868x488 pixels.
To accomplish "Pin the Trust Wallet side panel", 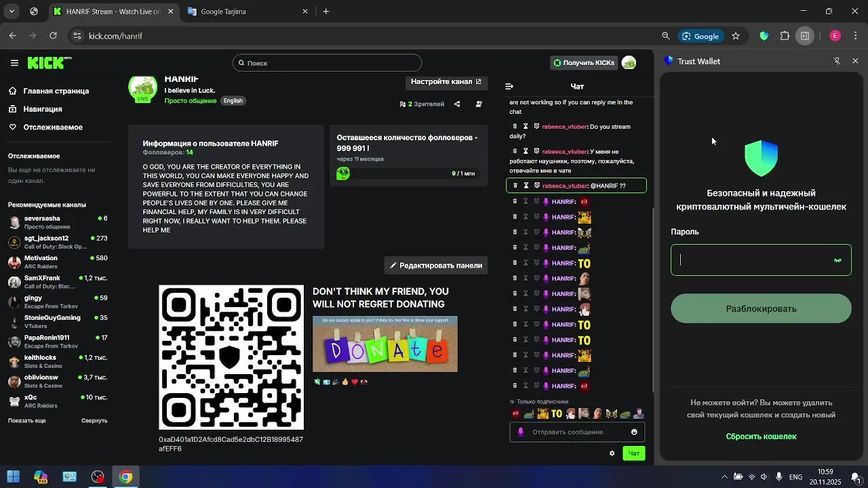I will [x=837, y=61].
